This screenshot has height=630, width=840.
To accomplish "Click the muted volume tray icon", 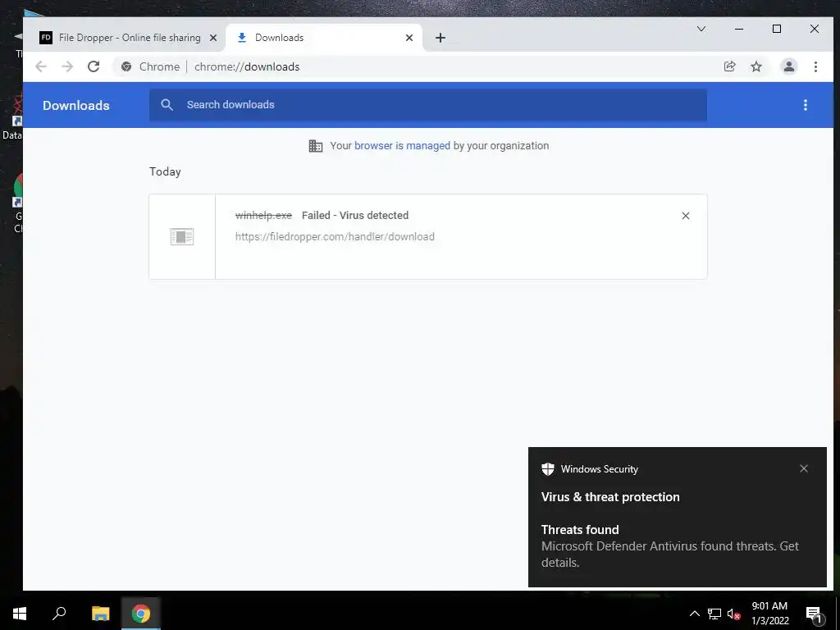I will pyautogui.click(x=733, y=614).
